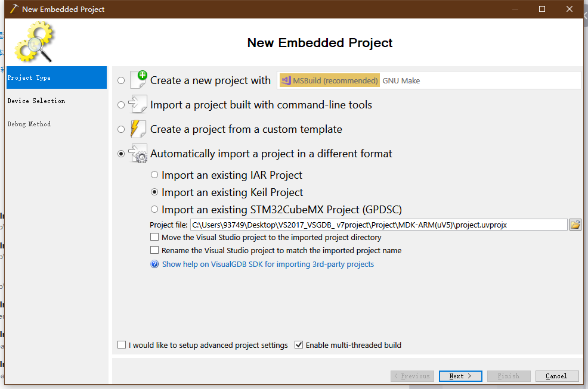Open 'Show help on VisualGDB SDK' link
588x389 pixels.
point(268,264)
